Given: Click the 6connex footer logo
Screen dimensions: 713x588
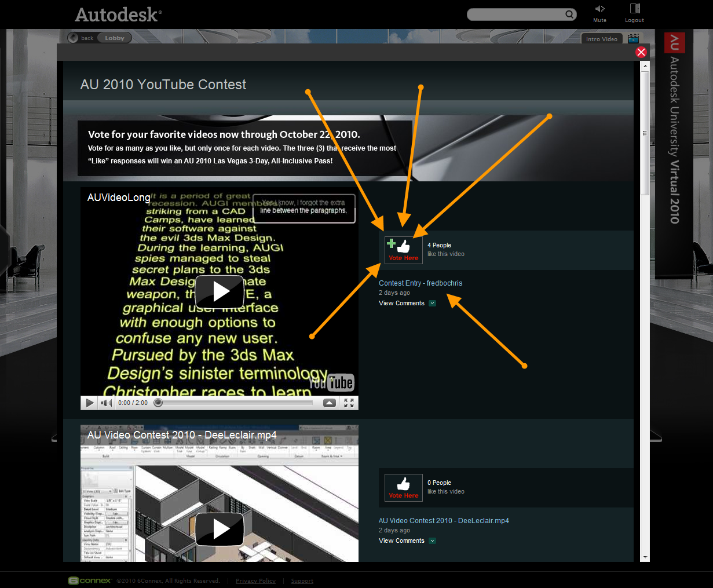Looking at the screenshot, I should tap(89, 580).
